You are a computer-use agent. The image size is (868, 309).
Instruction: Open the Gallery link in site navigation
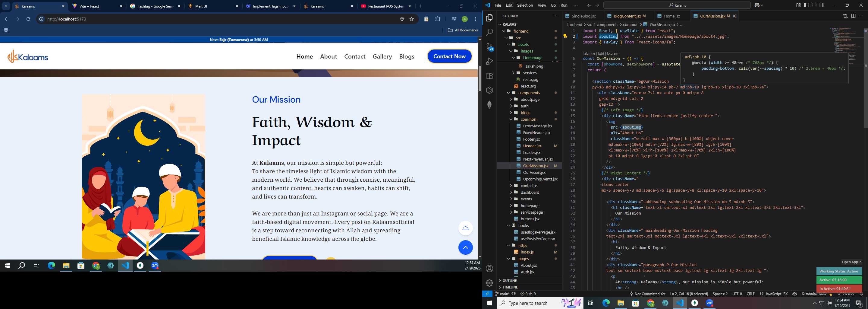pyautogui.click(x=382, y=56)
